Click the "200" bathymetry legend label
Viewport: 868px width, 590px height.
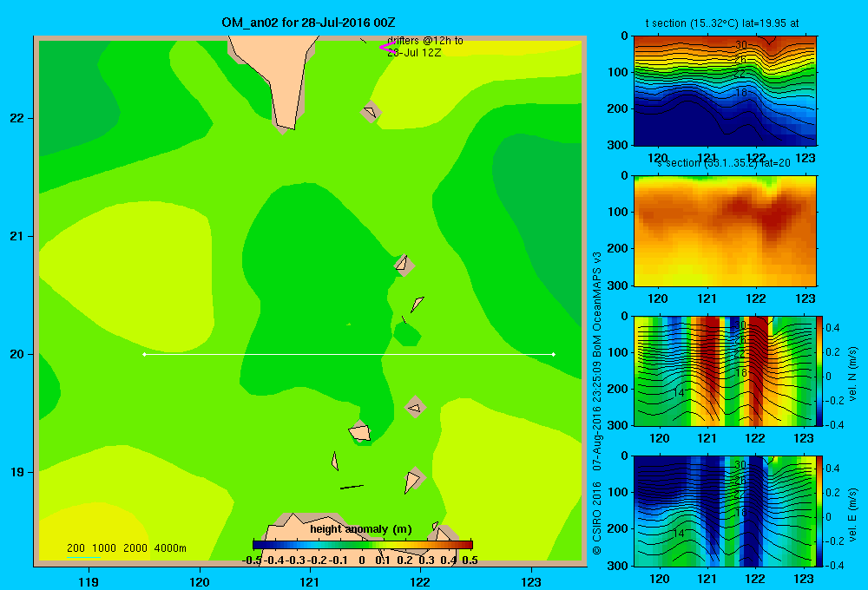pyautogui.click(x=76, y=548)
